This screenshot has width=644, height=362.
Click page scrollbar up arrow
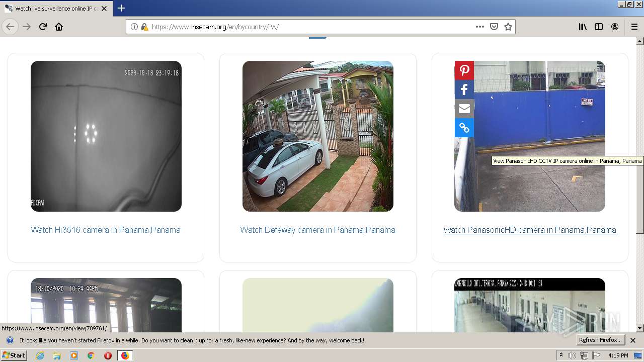click(640, 41)
